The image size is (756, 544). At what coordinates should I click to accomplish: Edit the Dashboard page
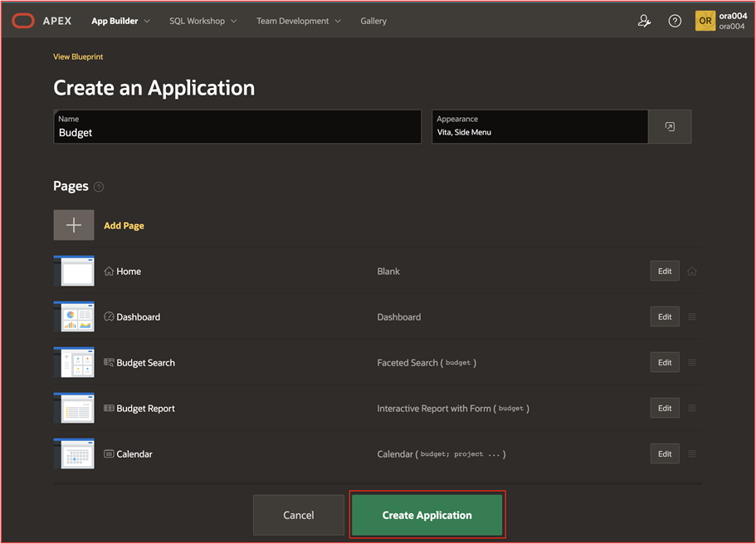665,316
